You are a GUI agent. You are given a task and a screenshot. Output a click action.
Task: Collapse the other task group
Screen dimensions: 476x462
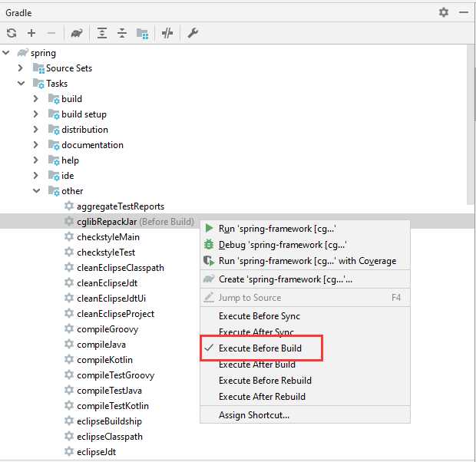click(36, 191)
